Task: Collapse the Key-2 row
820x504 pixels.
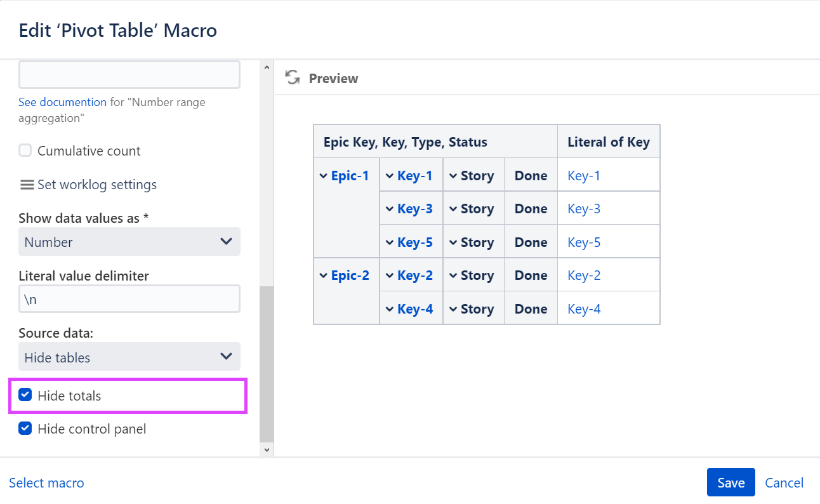Action: [390, 274]
